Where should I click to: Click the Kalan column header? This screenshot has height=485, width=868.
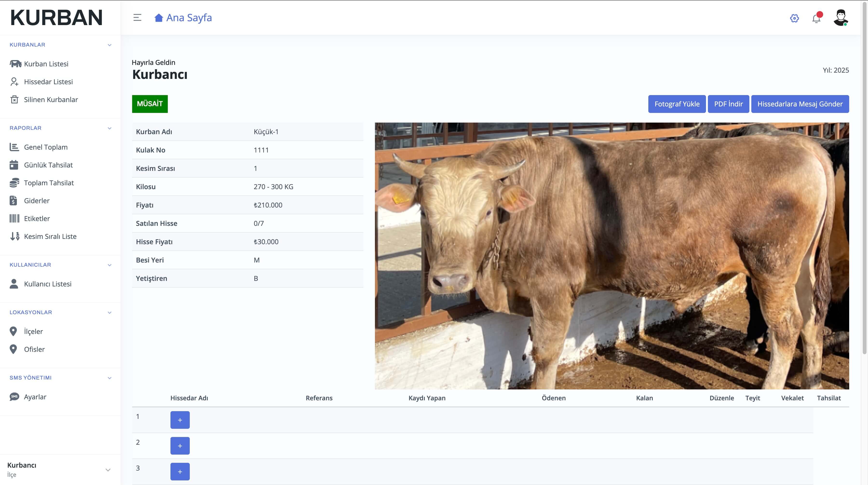pos(644,398)
